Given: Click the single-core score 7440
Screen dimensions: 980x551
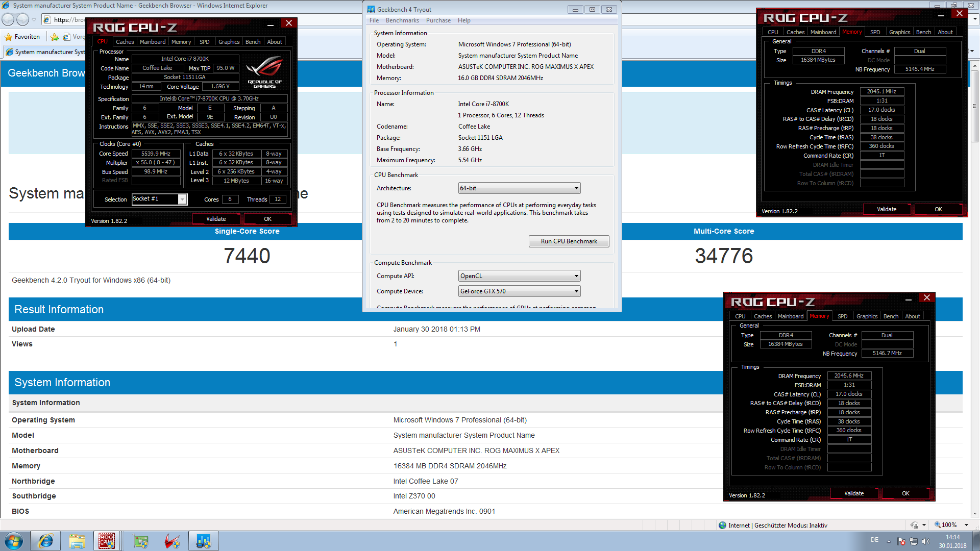Looking at the screenshot, I should point(247,256).
